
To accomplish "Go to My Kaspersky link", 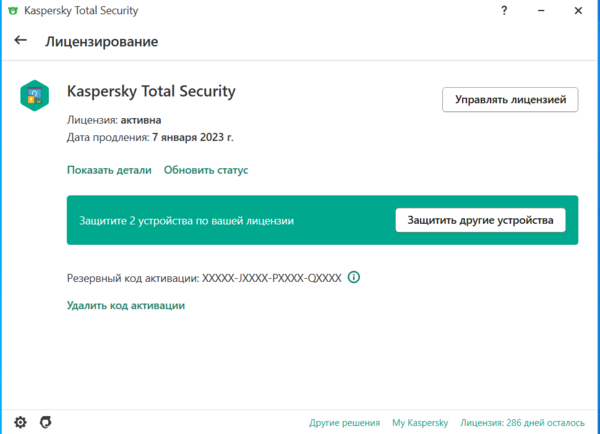I will pos(420,423).
